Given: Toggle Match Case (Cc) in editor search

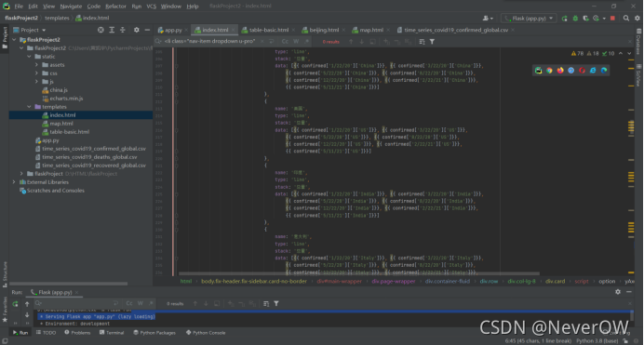Looking at the screenshot, I should point(285,42).
